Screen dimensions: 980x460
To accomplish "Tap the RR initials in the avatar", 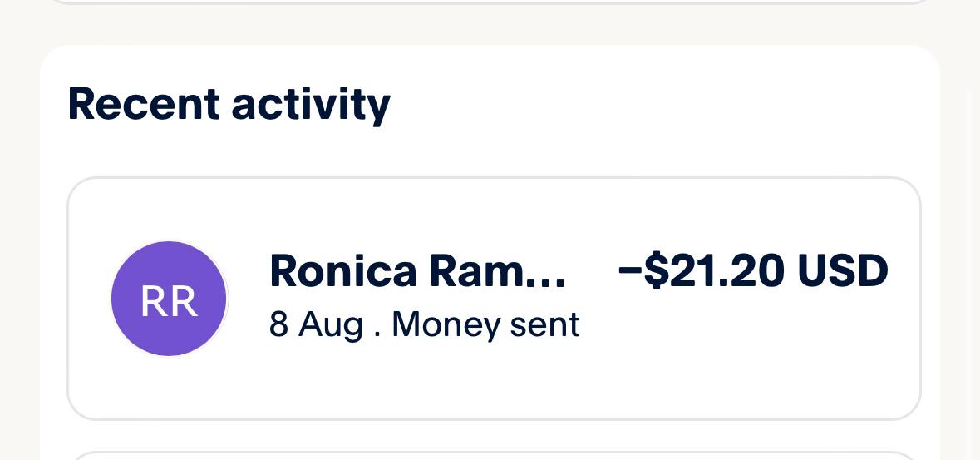I will [170, 301].
